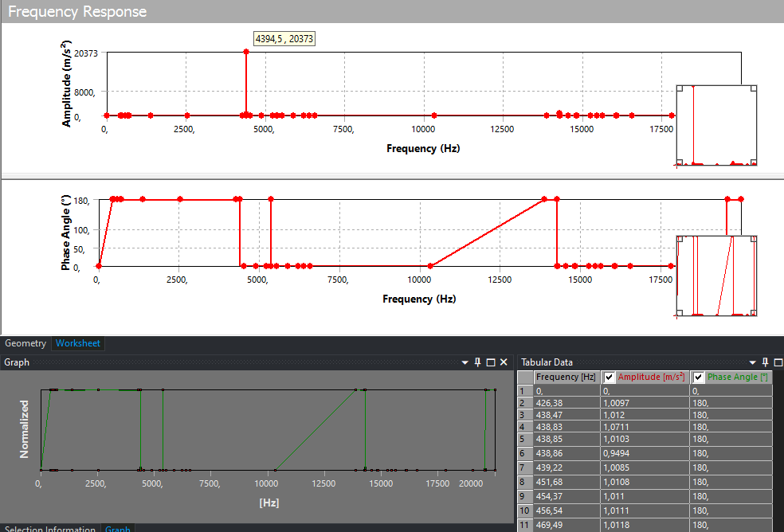Click the amplitude chart overview thumbnail
This screenshot has width=784, height=532.
716,126
